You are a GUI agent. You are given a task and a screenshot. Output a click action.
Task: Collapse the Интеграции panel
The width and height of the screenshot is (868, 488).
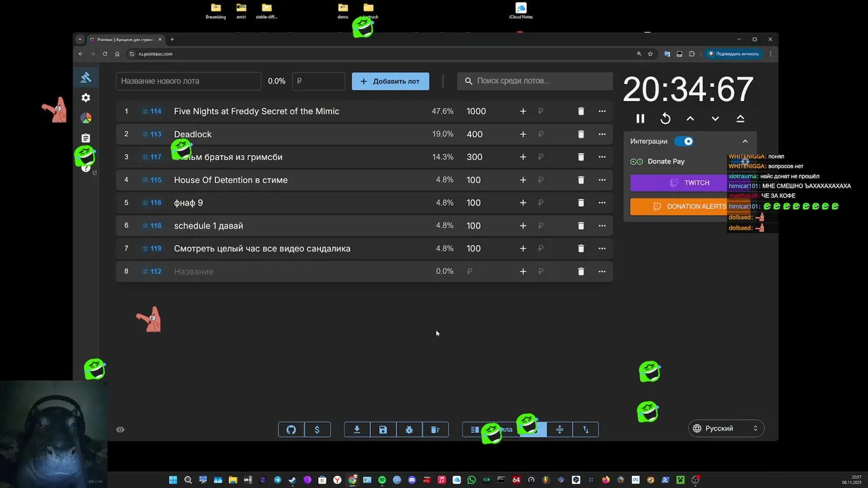745,142
